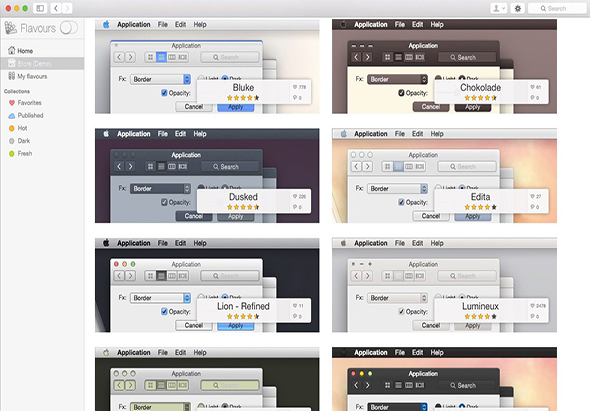Select the list view icon in Bluke preview

click(161, 57)
